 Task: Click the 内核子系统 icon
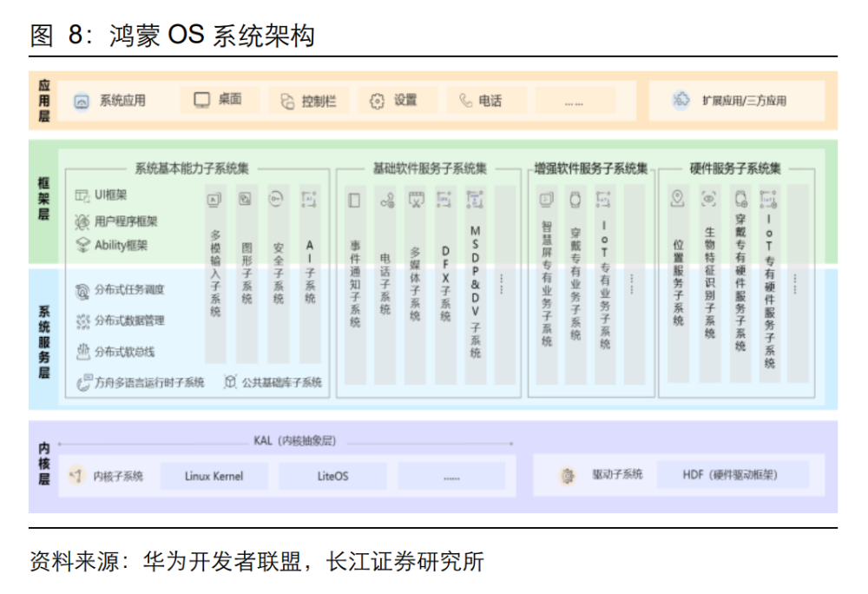76,476
